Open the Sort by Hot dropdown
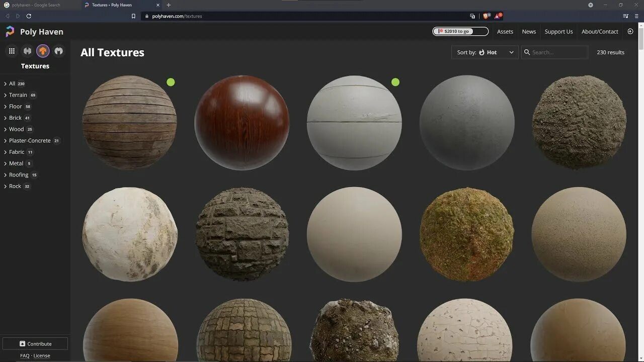Viewport: 644px width, 362px height. (485, 52)
